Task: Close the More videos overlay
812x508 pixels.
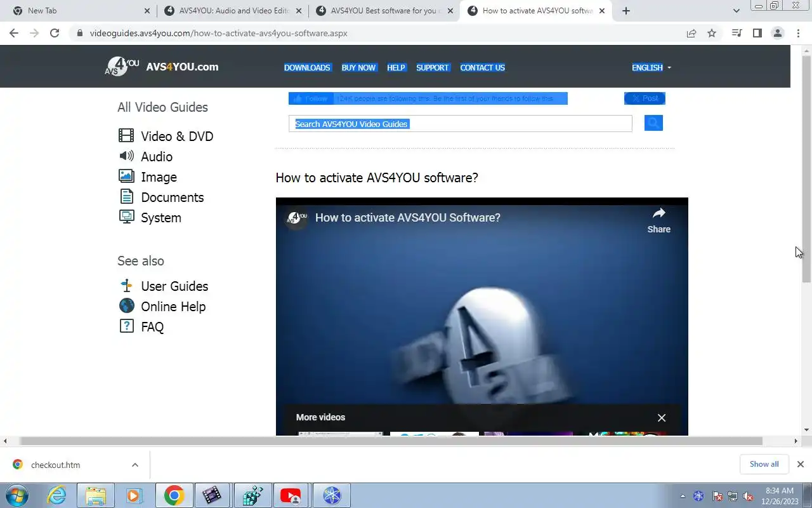Action: tap(662, 417)
